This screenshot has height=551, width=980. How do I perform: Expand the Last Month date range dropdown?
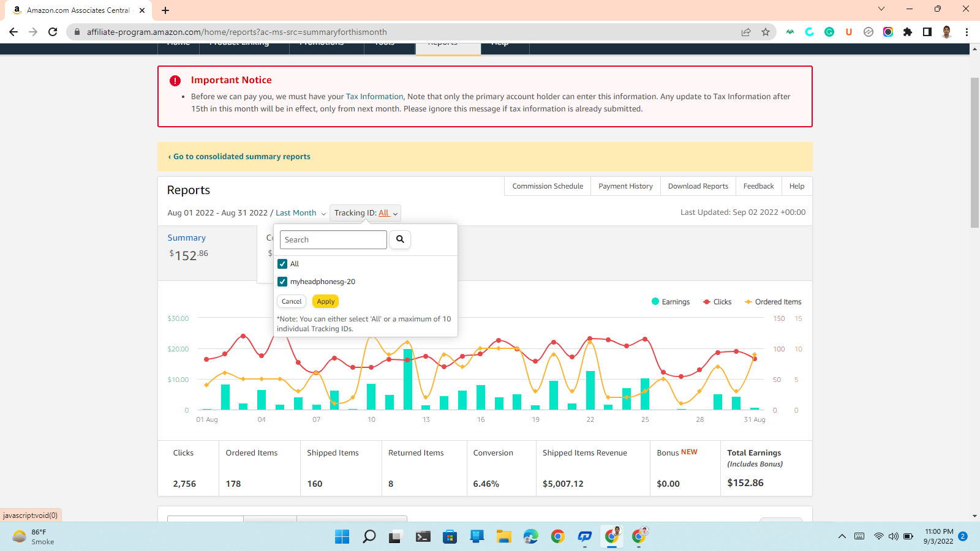[301, 213]
